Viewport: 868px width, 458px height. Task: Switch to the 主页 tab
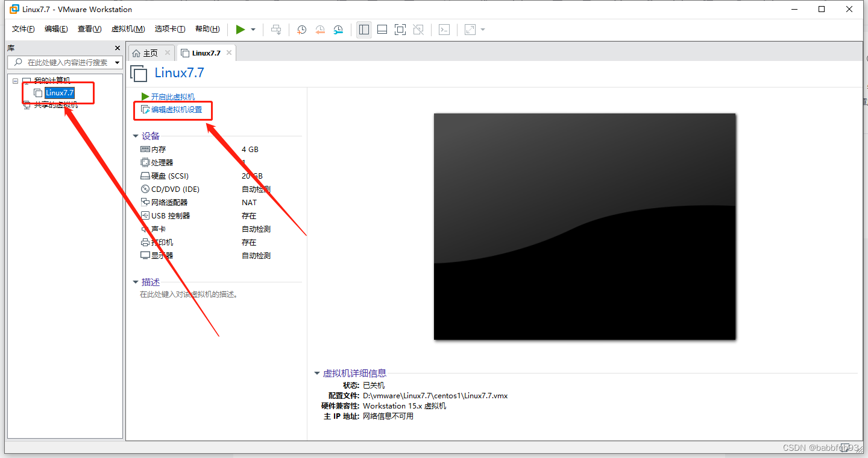pos(150,53)
